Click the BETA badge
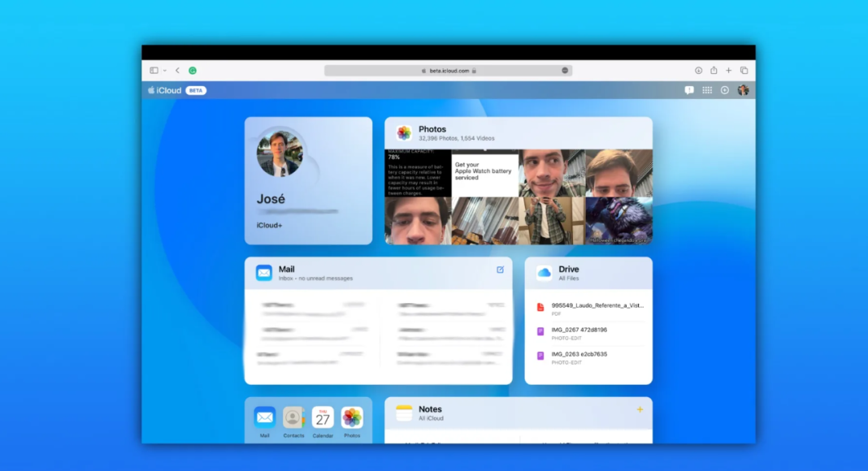Screen dimensions: 868x471 click(x=196, y=90)
